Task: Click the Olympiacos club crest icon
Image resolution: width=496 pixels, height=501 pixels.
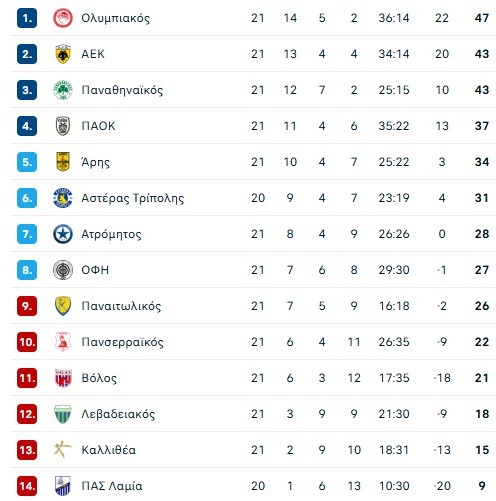Action: coord(63,18)
